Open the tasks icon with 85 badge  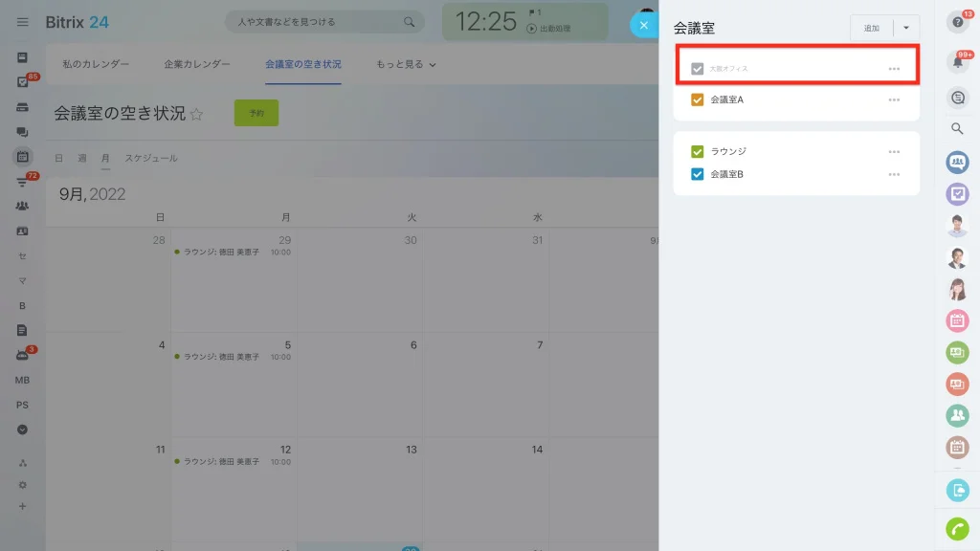click(23, 82)
